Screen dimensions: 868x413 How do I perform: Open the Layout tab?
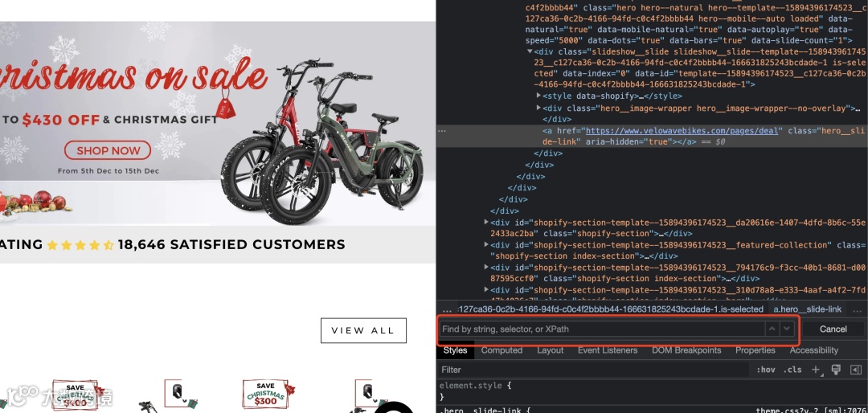pos(551,350)
